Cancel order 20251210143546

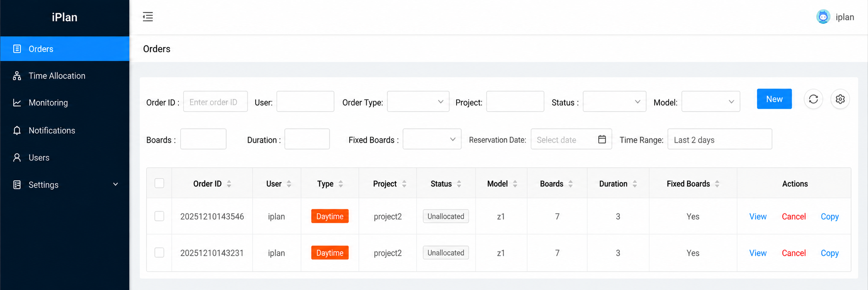794,216
